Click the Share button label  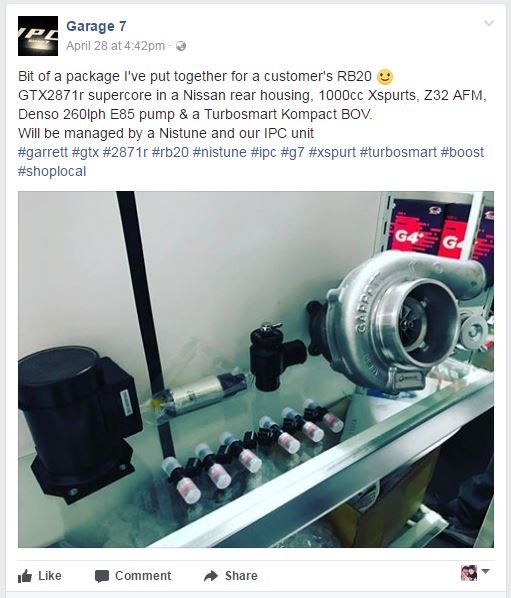[x=241, y=575]
